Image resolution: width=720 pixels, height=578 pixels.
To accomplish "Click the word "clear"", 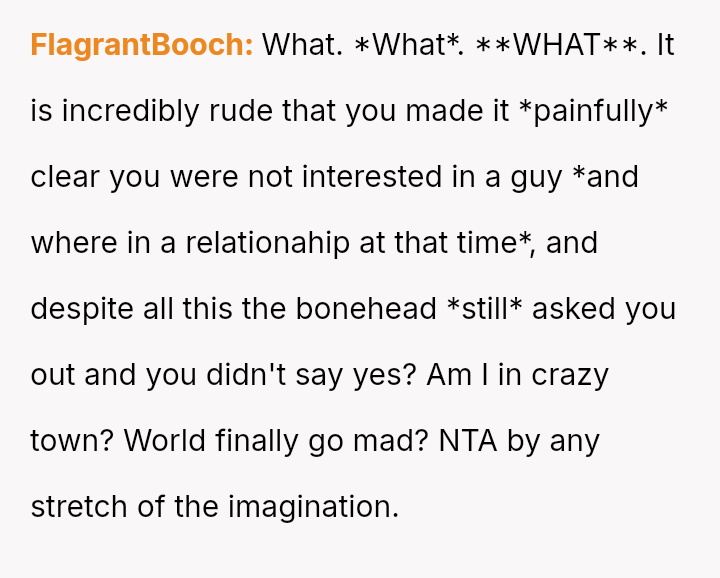I will [x=66, y=177].
